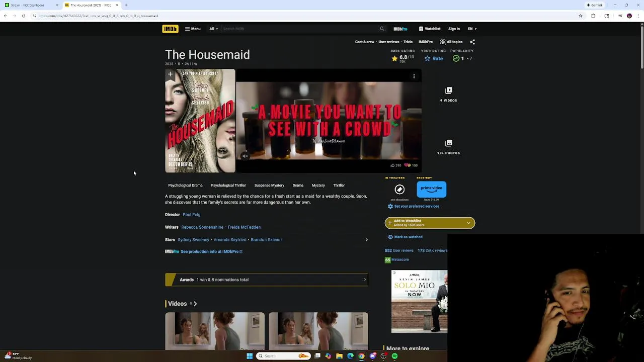Expand the Awards banner chevron

tap(365, 280)
